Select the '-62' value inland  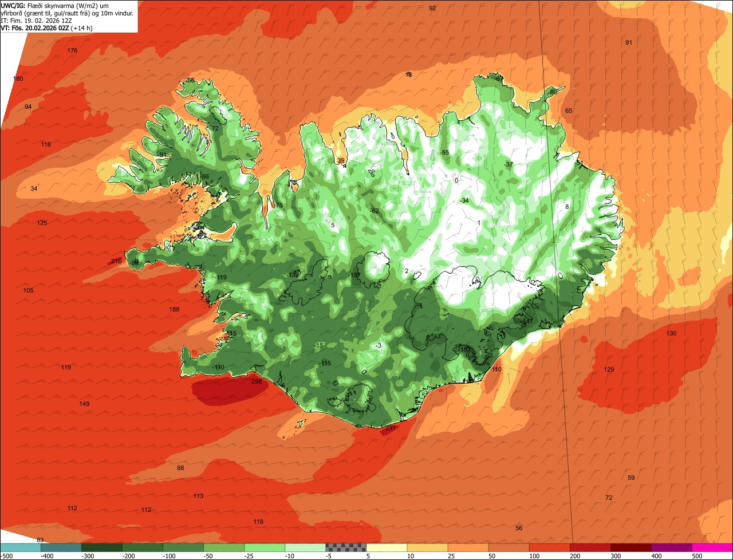375,211
